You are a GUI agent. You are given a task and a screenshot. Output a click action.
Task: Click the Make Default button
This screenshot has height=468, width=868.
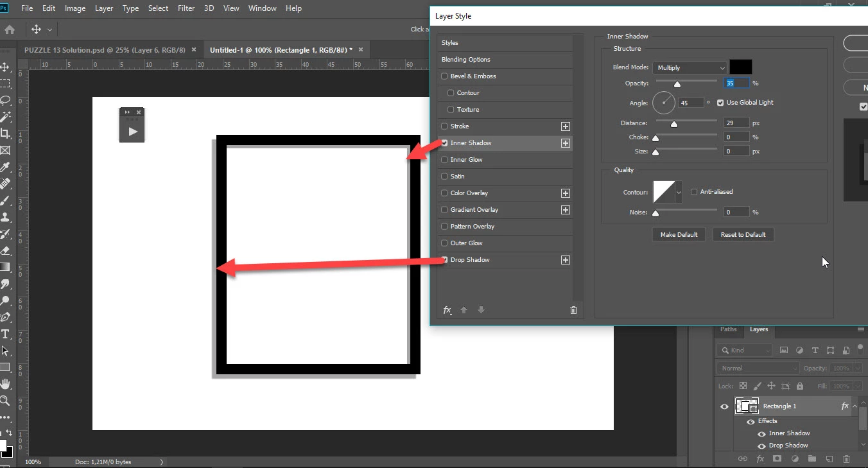679,234
